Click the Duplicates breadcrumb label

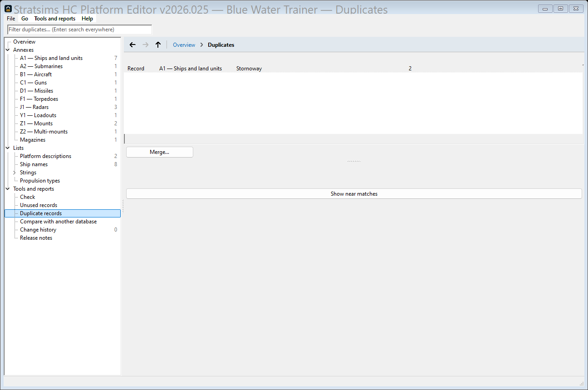pos(221,45)
